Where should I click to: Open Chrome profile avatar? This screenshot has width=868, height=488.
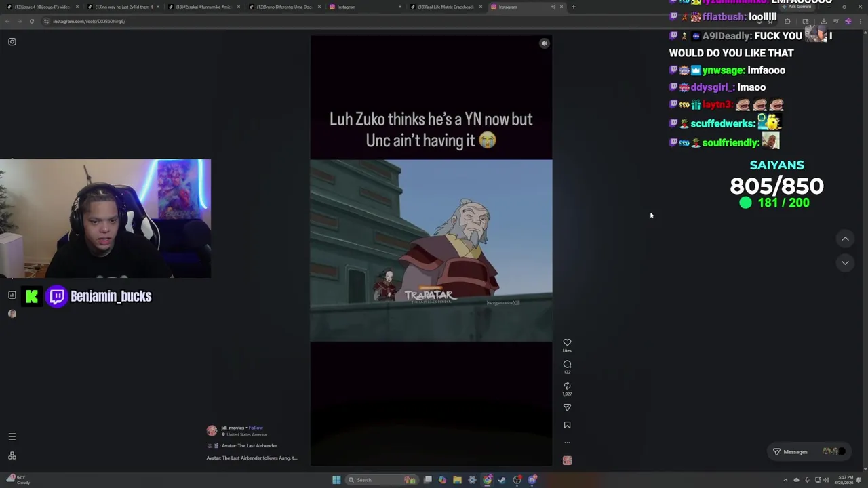(x=848, y=21)
